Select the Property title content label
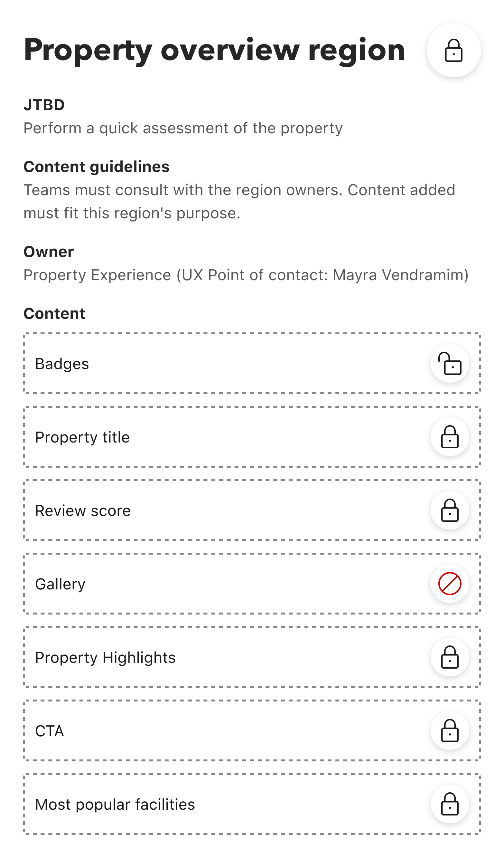Image resolution: width=504 pixels, height=858 pixels. 82,437
